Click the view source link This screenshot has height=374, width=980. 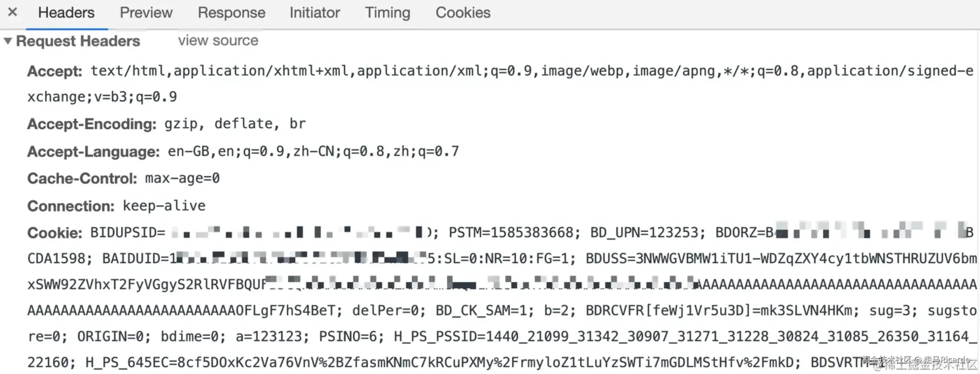pos(218,40)
